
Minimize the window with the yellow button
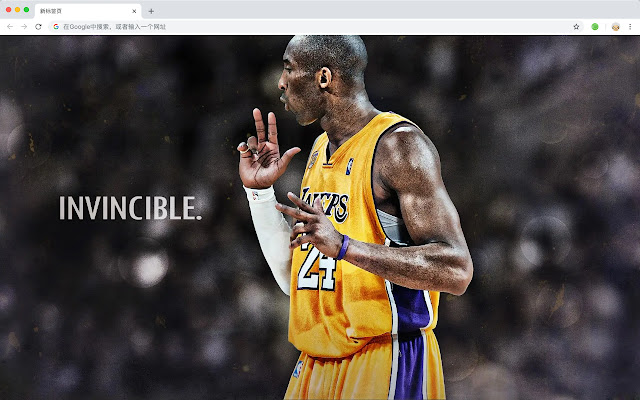(18, 9)
